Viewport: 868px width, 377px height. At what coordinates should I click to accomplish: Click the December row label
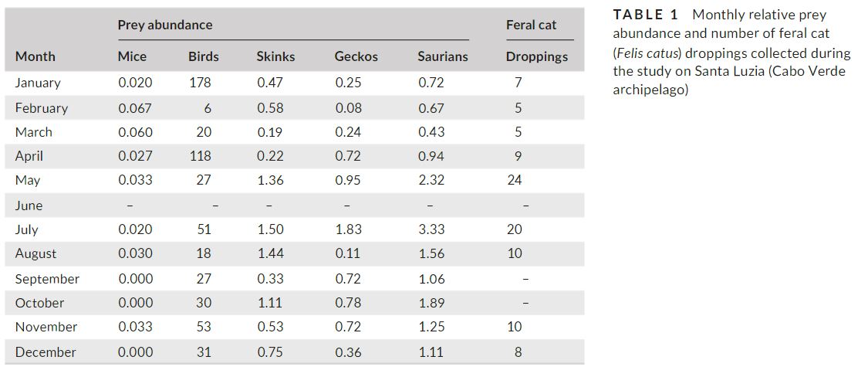coord(46,352)
